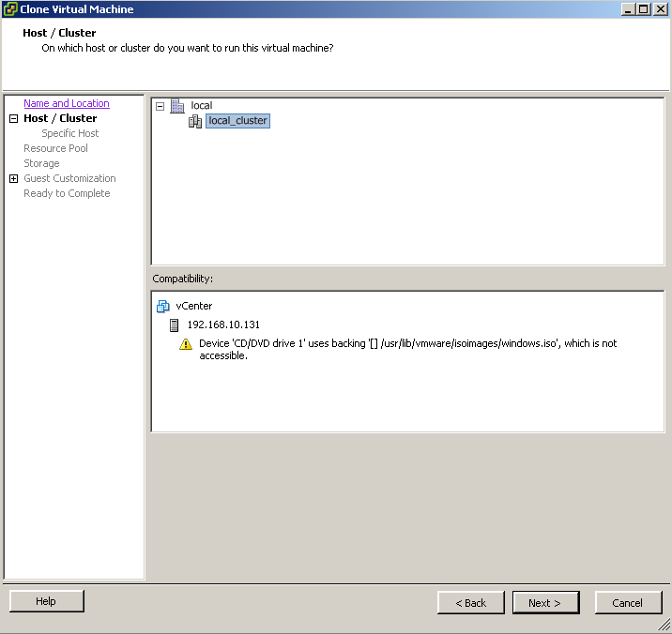Minimize the Clone Virtual Machine window
Screen dimensions: 672x634
click(x=628, y=9)
